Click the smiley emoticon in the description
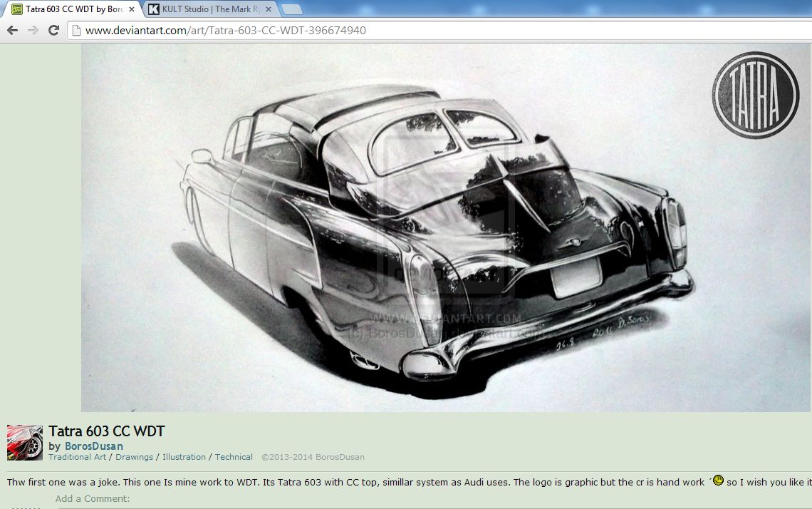Screen dimensions: 812x509 click(x=718, y=480)
